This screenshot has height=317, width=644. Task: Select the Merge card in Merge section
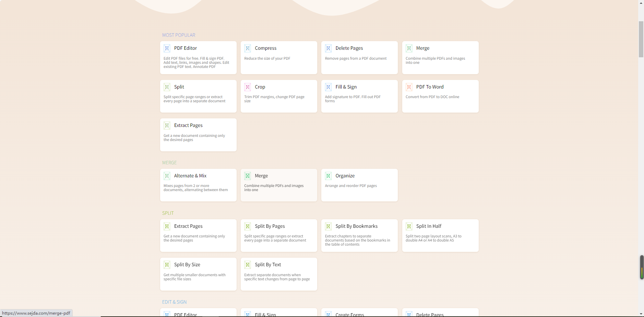point(279,185)
